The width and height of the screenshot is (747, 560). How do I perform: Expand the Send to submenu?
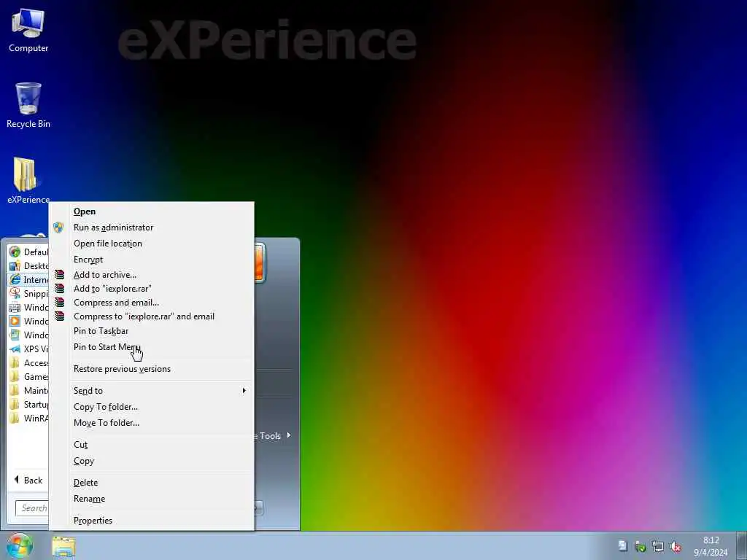pyautogui.click(x=152, y=391)
